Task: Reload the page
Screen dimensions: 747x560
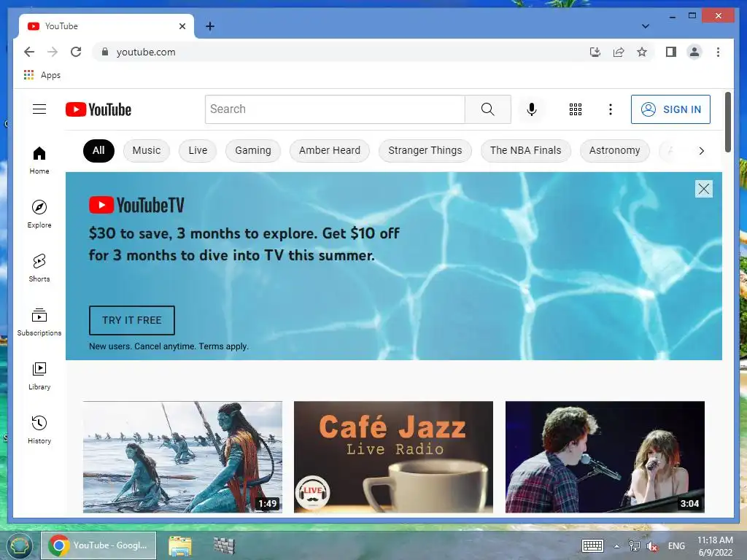Action: tap(76, 52)
